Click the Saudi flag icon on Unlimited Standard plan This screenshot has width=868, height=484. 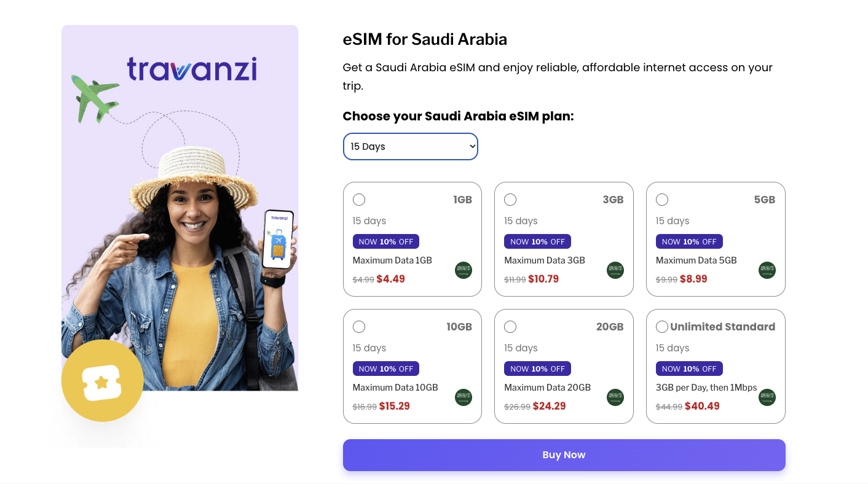coord(767,397)
